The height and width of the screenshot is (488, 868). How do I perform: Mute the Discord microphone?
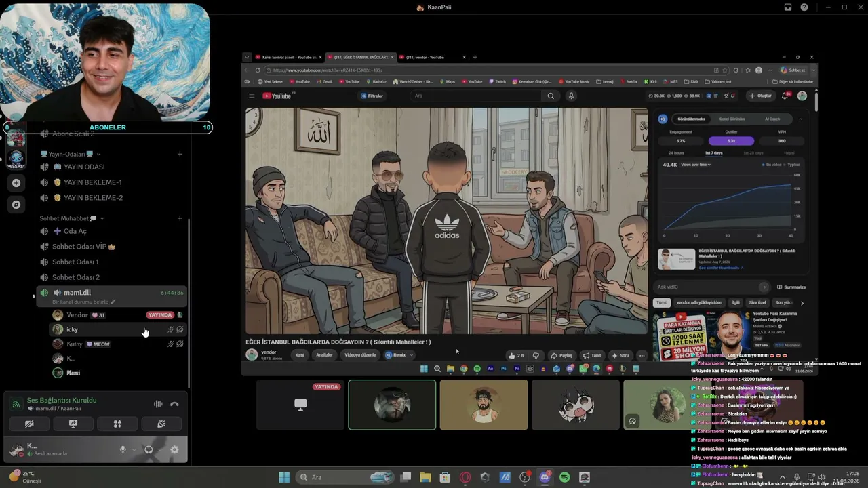point(123,449)
